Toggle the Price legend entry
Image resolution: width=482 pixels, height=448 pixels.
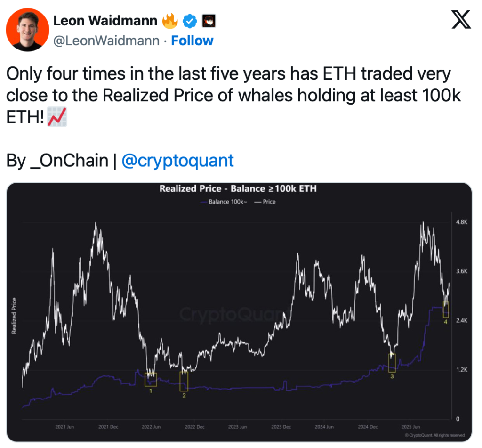coord(266,202)
